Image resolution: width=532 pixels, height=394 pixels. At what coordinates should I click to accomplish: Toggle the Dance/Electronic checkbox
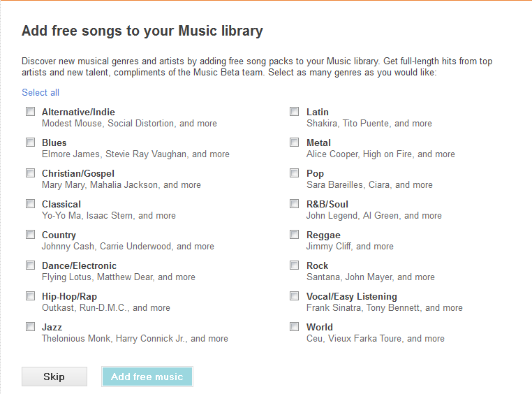click(x=30, y=265)
